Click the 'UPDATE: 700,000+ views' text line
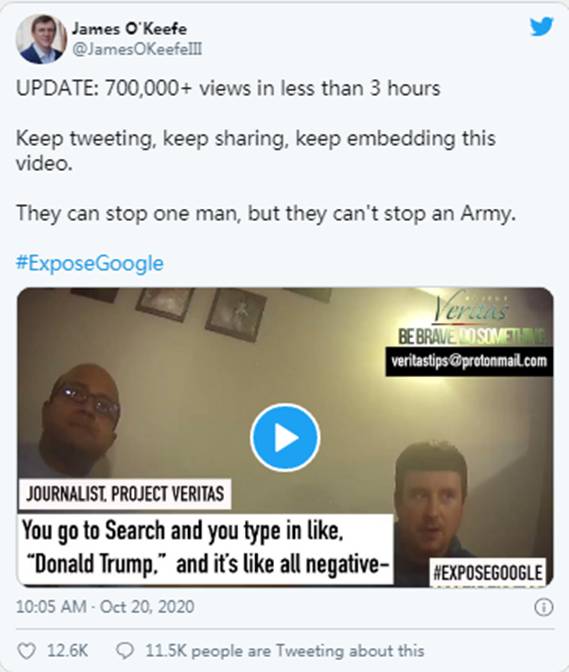This screenshot has height=672, width=569. 228,88
